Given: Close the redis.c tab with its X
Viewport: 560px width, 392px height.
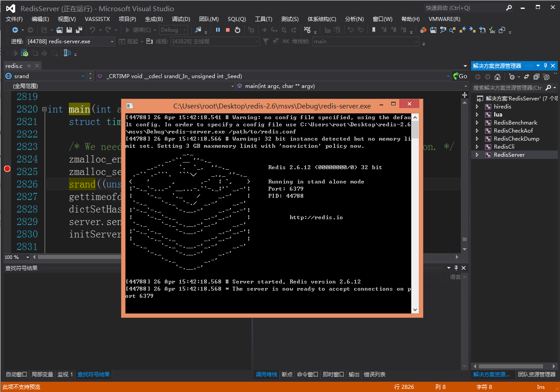Looking at the screenshot, I should click(37, 66).
